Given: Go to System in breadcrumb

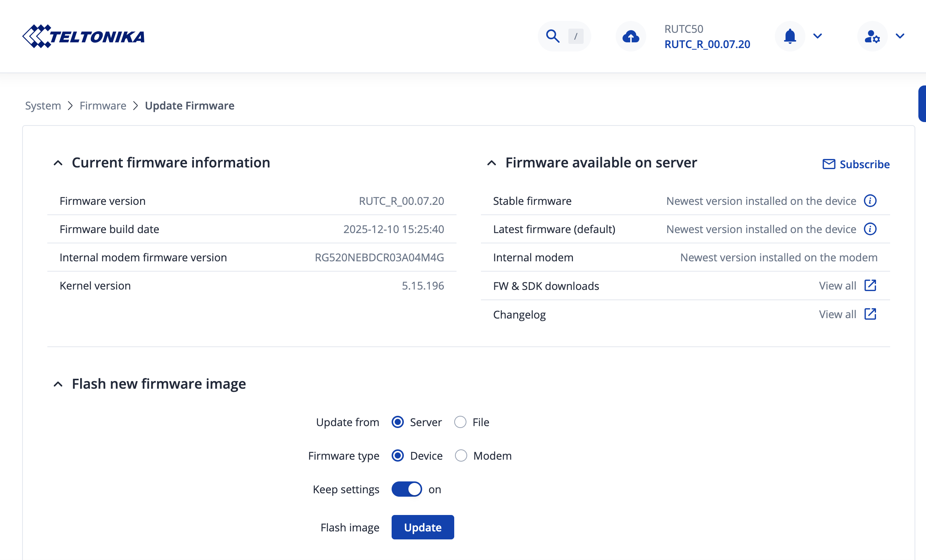Looking at the screenshot, I should (x=43, y=106).
